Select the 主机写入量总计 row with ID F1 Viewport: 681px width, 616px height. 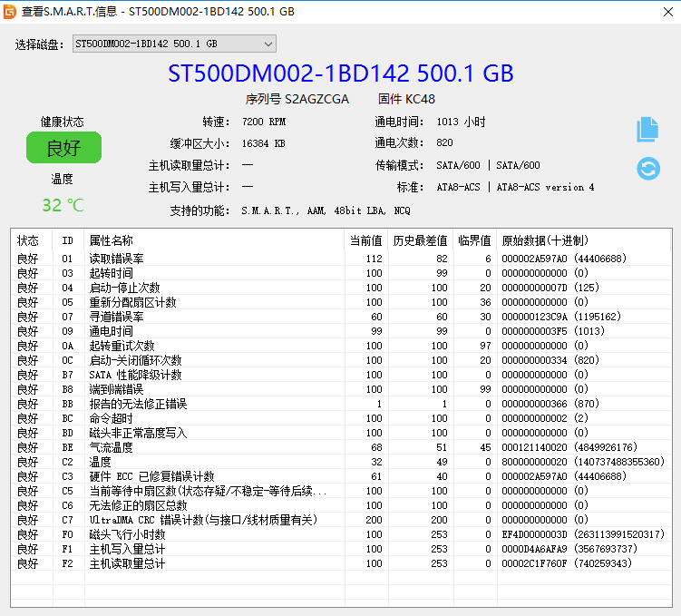(341, 549)
